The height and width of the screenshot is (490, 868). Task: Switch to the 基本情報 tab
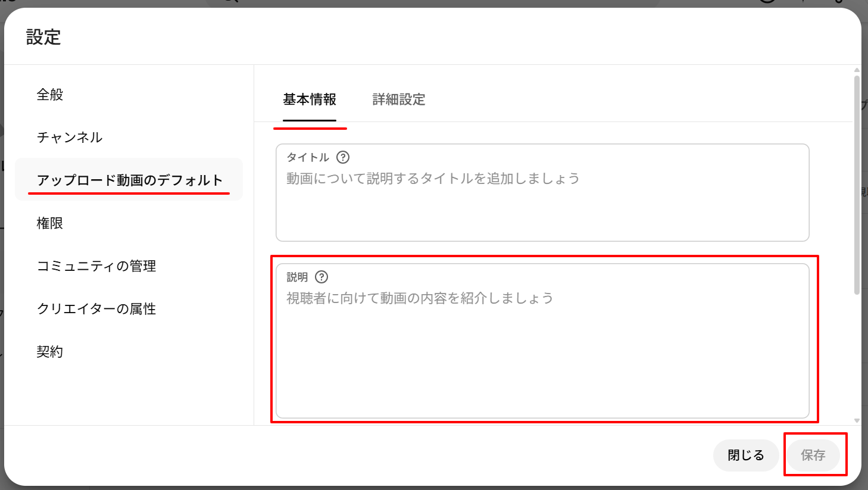click(x=310, y=99)
